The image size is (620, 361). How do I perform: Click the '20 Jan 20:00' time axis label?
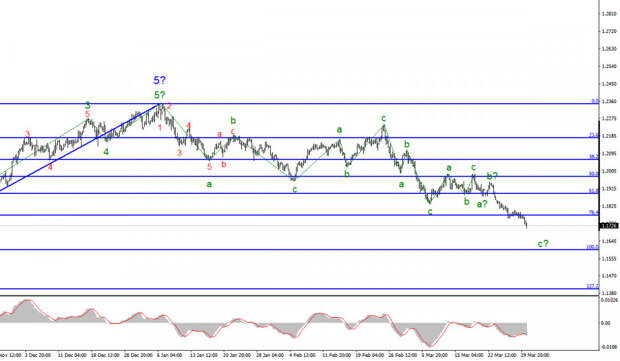(237, 355)
